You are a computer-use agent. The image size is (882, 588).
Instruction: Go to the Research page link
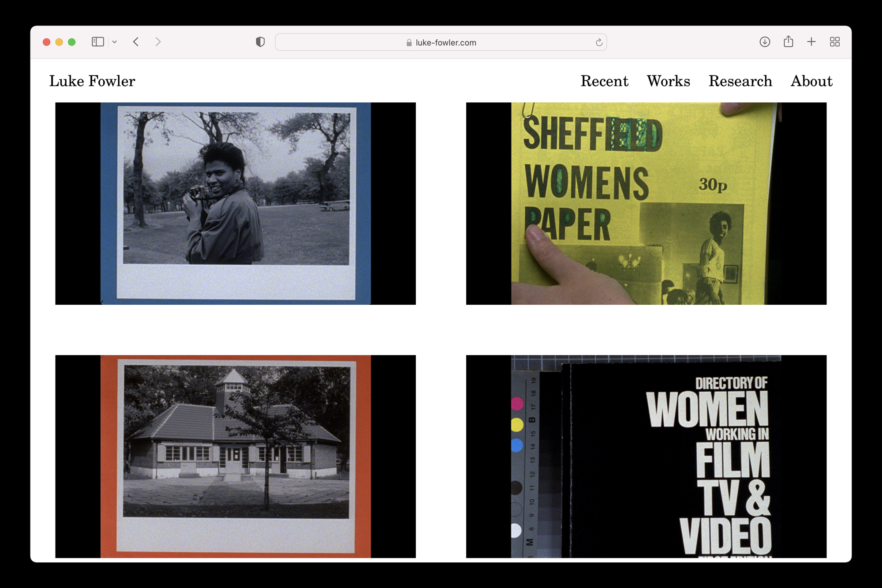pos(740,81)
